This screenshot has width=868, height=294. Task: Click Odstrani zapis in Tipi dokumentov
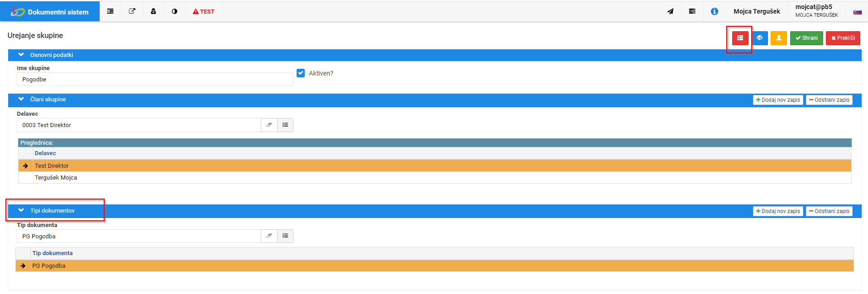coord(829,211)
